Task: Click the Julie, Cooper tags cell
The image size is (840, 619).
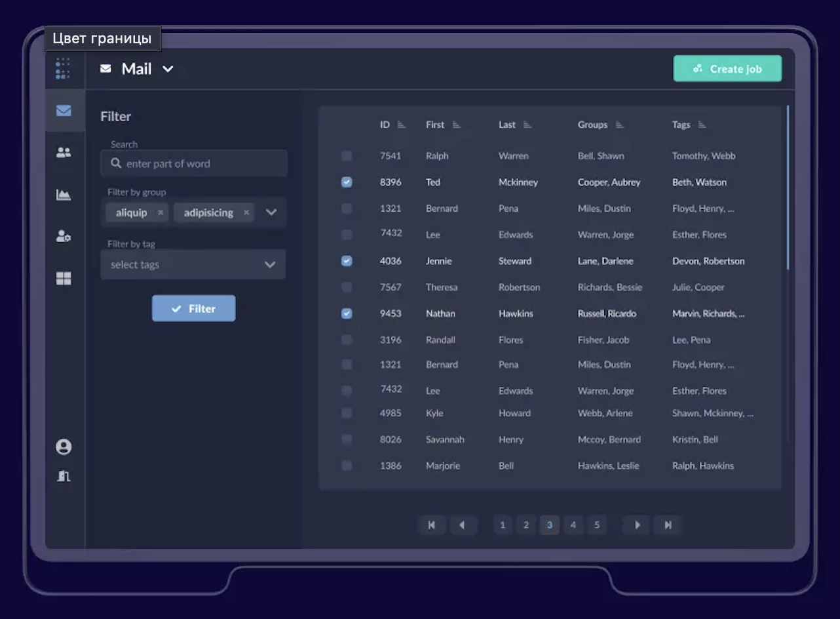Action: tap(698, 287)
